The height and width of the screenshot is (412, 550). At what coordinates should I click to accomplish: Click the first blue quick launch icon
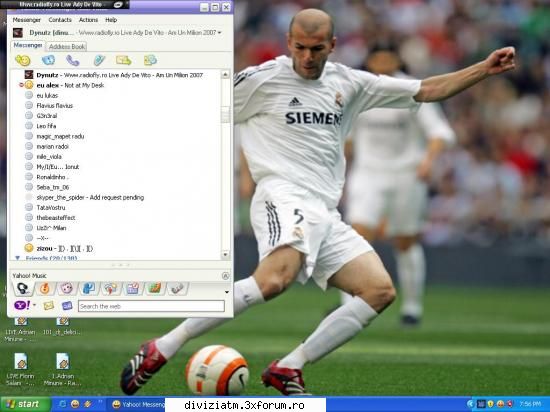[x=63, y=404]
